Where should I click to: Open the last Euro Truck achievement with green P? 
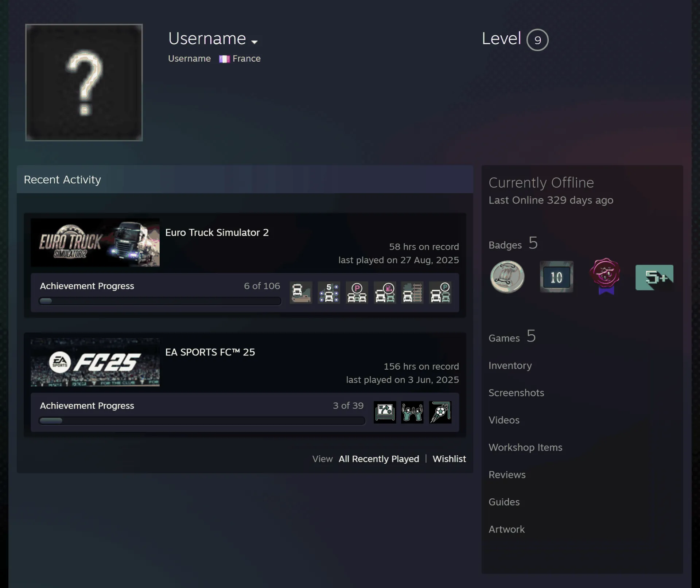(x=440, y=292)
